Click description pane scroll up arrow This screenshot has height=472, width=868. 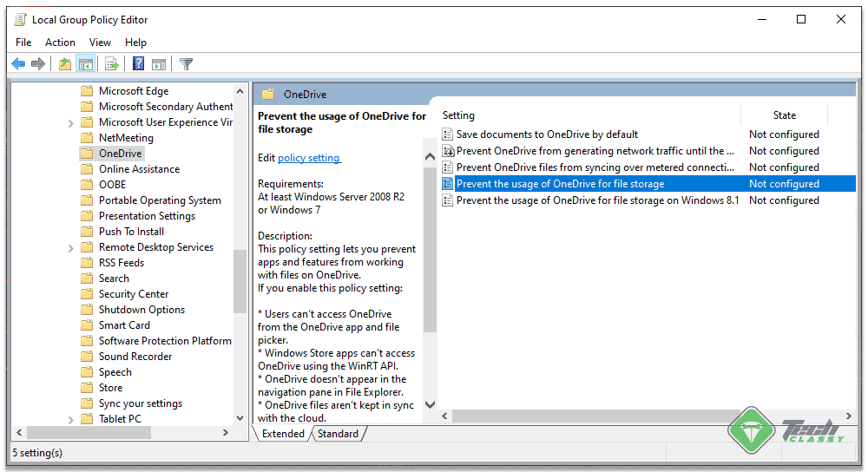[431, 157]
